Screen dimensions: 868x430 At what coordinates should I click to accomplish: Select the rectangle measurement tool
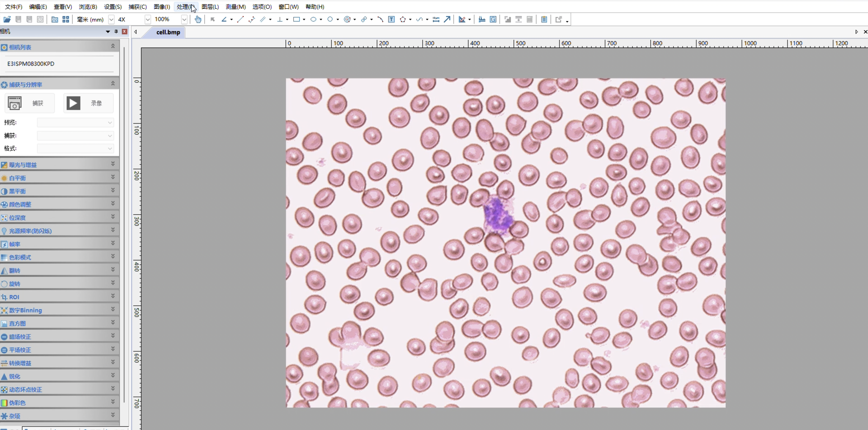[x=296, y=19]
